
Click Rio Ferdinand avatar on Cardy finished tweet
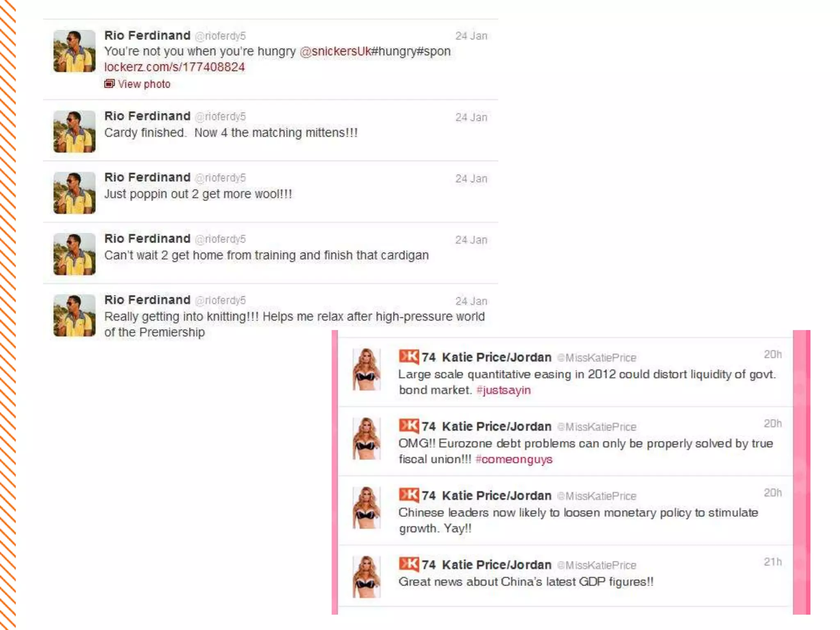click(x=74, y=132)
